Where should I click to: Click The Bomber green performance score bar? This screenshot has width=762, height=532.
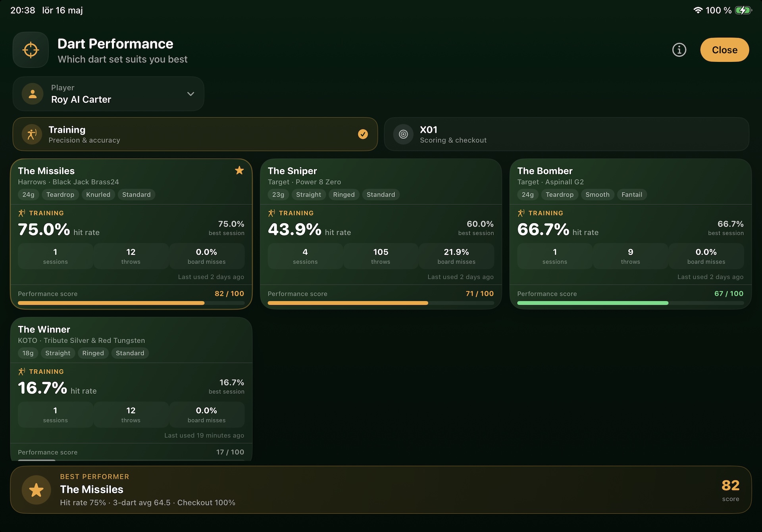pos(630,303)
